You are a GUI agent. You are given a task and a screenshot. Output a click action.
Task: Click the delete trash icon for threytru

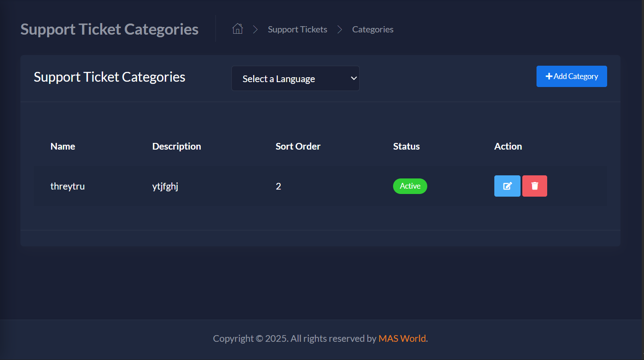[x=535, y=186]
